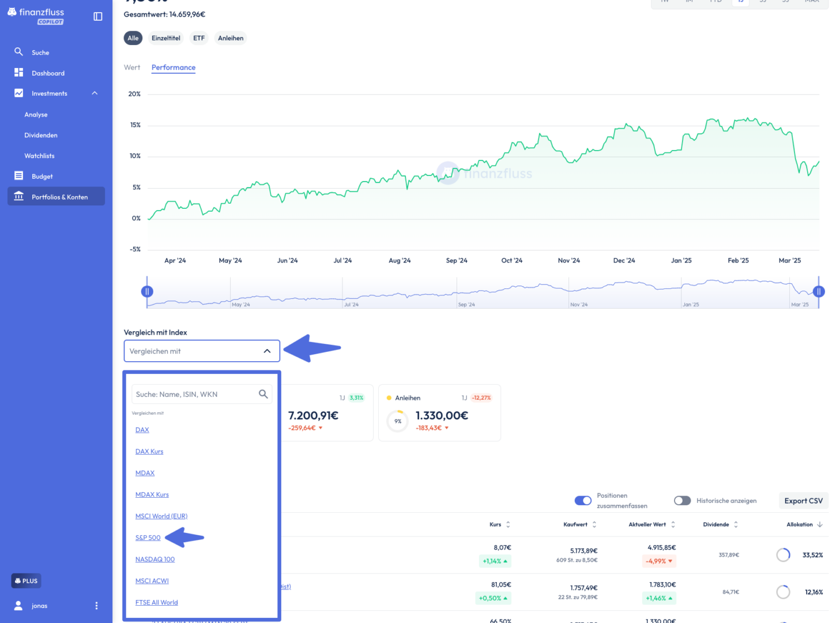Click the Anleihen 1.330,00€ summary card

439,413
